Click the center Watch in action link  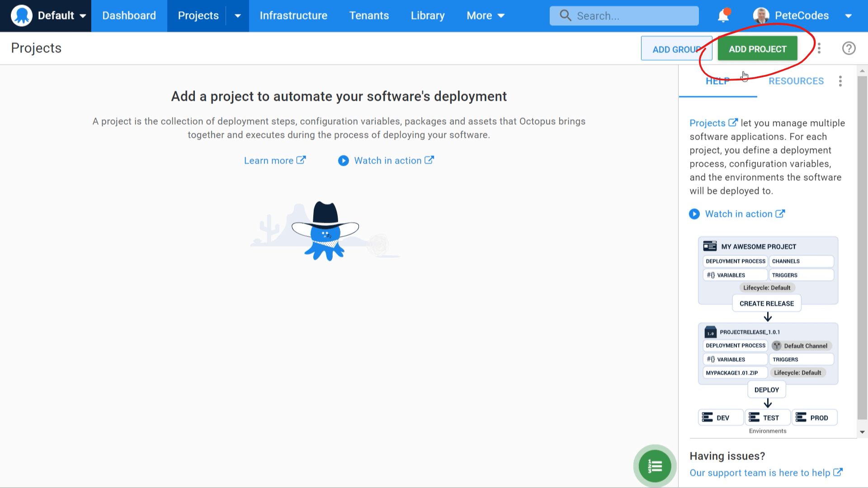394,161
